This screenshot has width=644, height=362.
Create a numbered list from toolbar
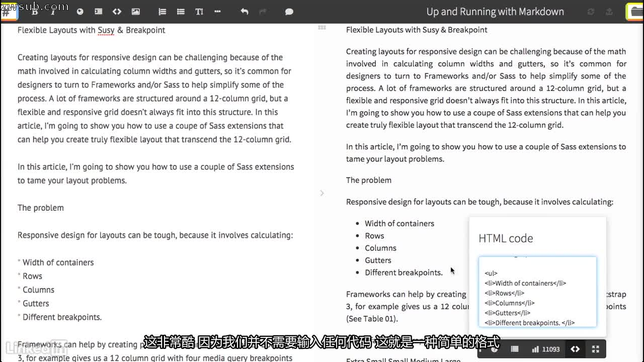point(162,12)
